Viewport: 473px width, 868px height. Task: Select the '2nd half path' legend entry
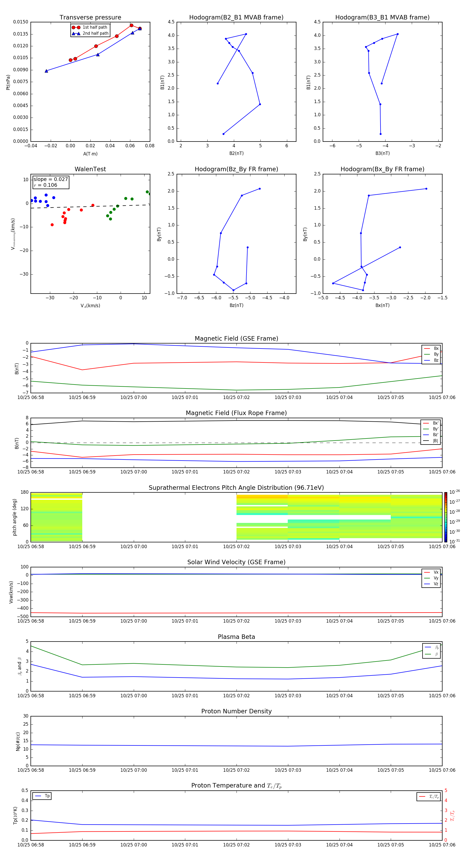(x=90, y=33)
